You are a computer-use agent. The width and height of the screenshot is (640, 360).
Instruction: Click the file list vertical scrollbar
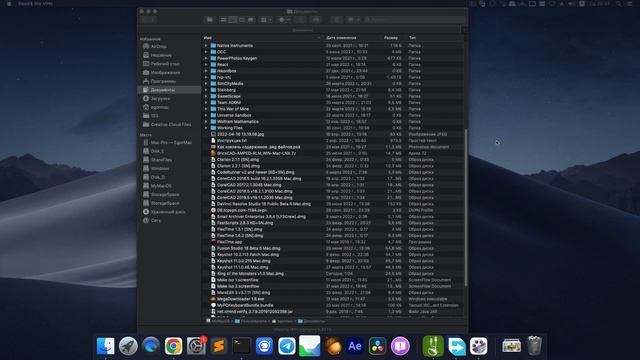pos(466,207)
